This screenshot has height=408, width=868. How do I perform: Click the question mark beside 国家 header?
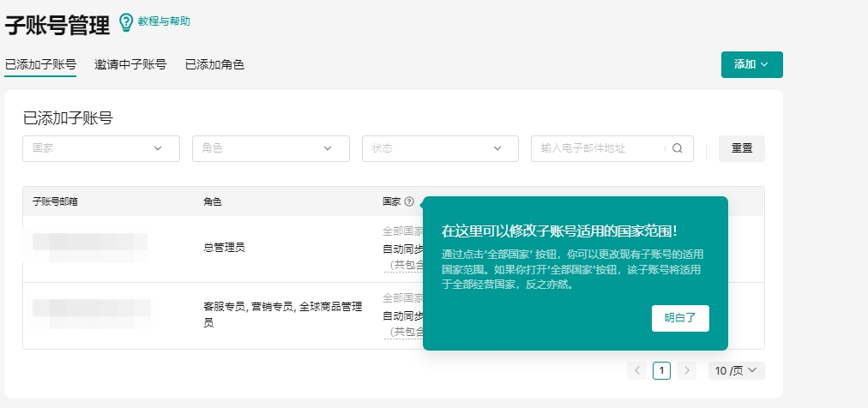coord(409,202)
